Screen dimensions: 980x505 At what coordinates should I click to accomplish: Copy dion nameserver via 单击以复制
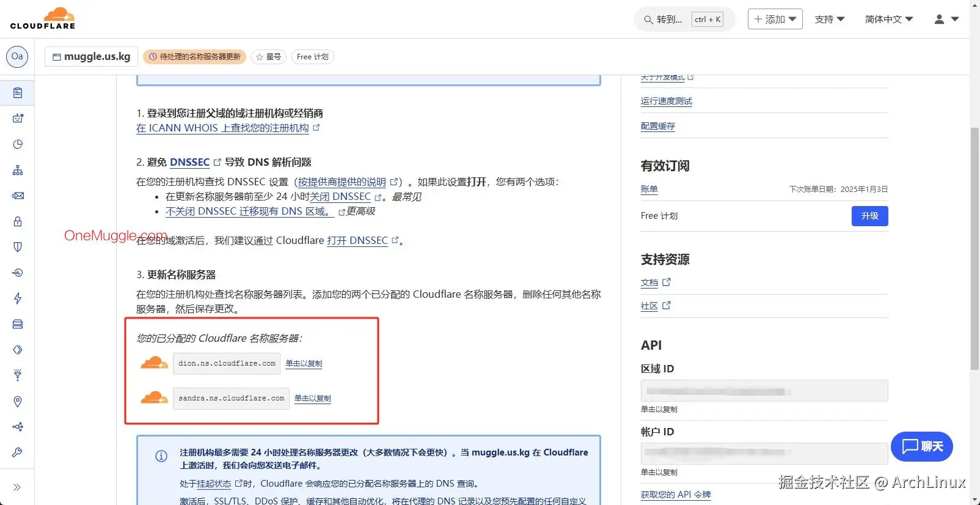[304, 363]
